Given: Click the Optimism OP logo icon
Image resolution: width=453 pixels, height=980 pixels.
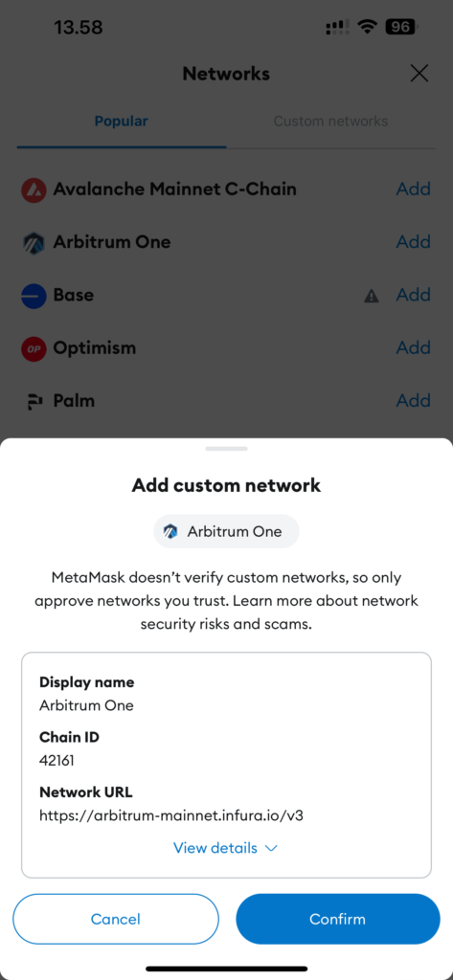Looking at the screenshot, I should [34, 348].
